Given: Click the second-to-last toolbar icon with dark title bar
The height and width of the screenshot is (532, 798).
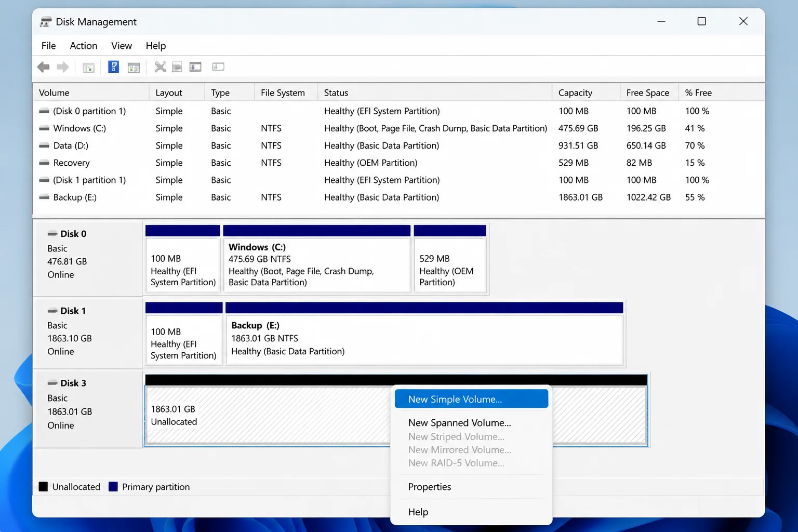Looking at the screenshot, I should 195,67.
